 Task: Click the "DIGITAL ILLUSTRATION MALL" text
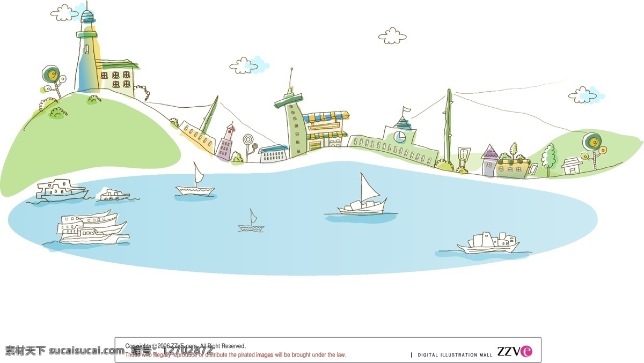tap(455, 355)
